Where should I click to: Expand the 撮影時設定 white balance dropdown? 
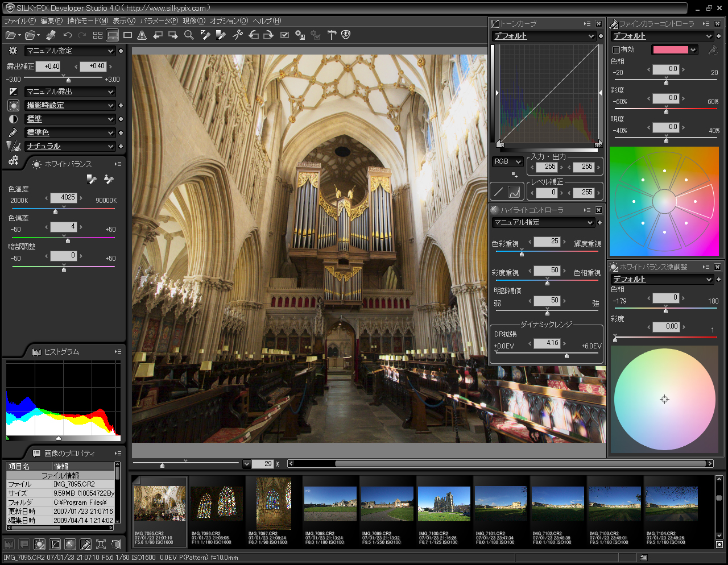pos(70,105)
